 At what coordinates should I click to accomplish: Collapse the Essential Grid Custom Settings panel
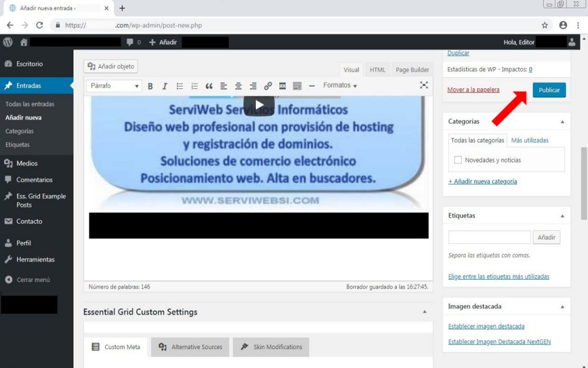pos(425,312)
